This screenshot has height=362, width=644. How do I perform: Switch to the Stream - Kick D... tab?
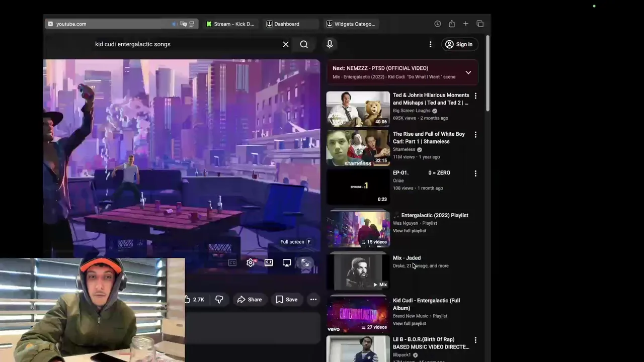[230, 24]
